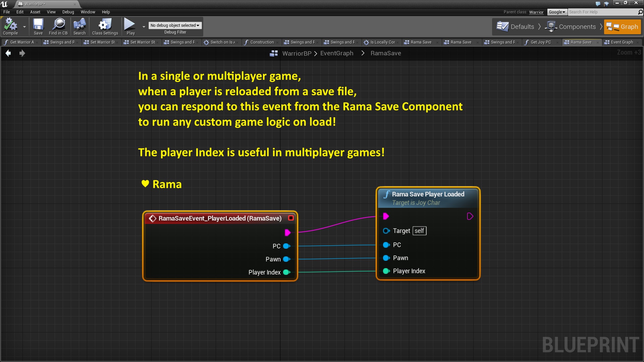Click navigate back arrow button
The height and width of the screenshot is (362, 644).
click(8, 53)
